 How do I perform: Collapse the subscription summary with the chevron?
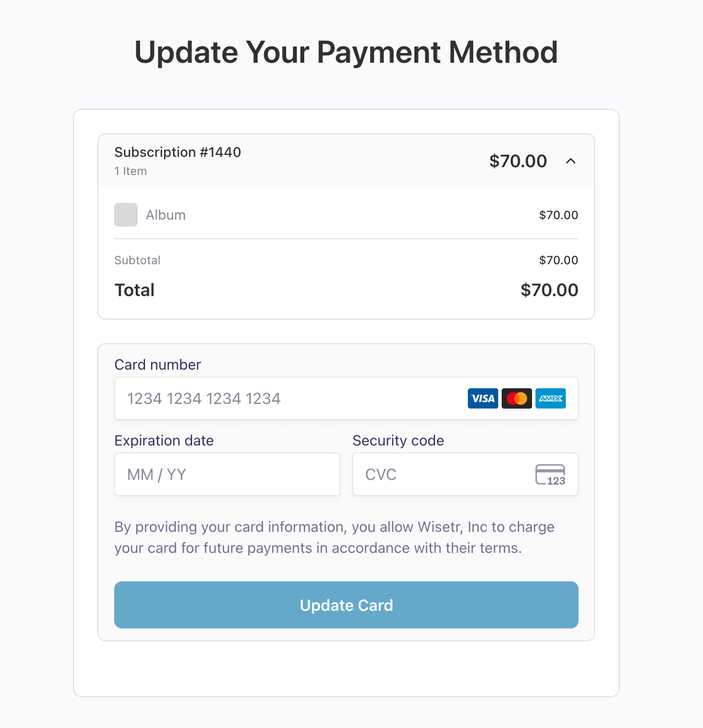tap(571, 161)
